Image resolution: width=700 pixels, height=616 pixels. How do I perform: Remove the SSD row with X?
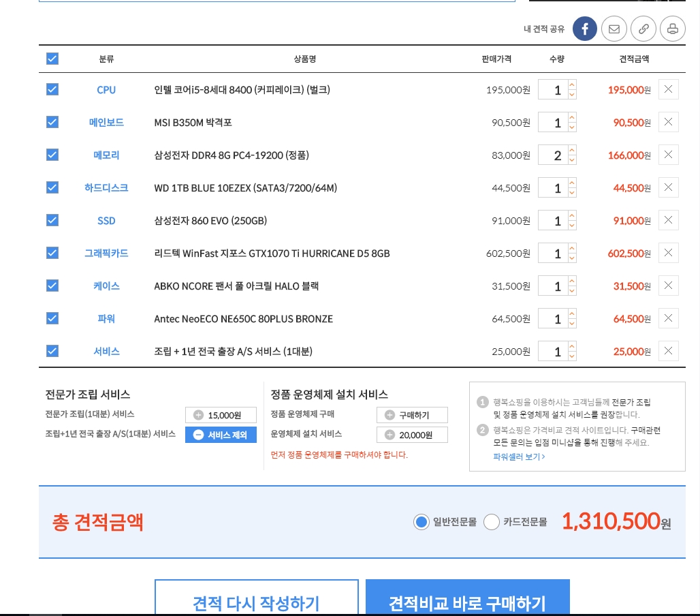pyautogui.click(x=668, y=220)
